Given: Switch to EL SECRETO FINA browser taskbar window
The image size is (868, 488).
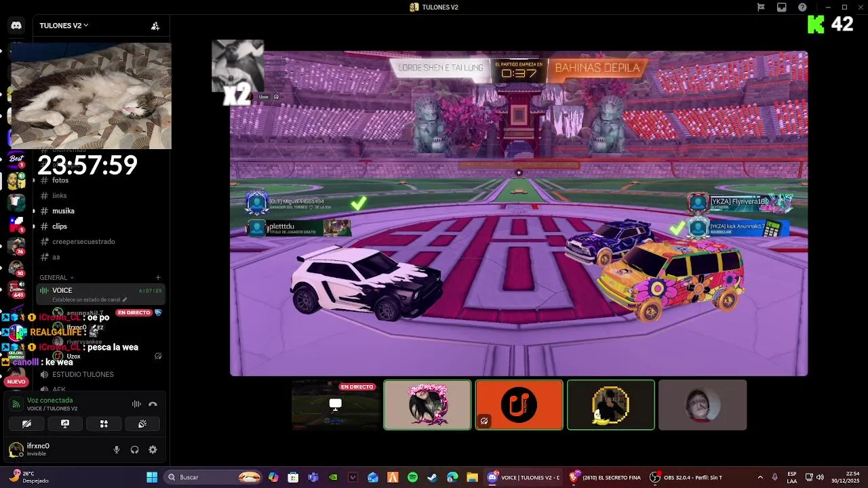Looking at the screenshot, I should pos(605,477).
